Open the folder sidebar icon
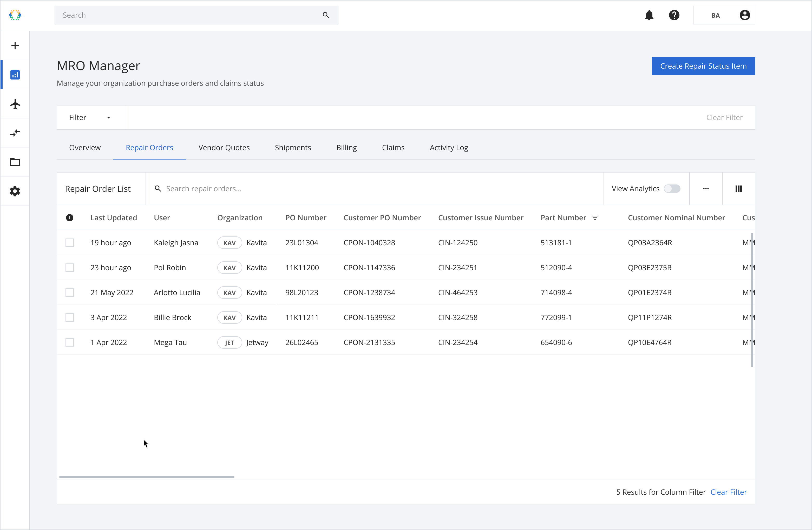 click(x=15, y=162)
